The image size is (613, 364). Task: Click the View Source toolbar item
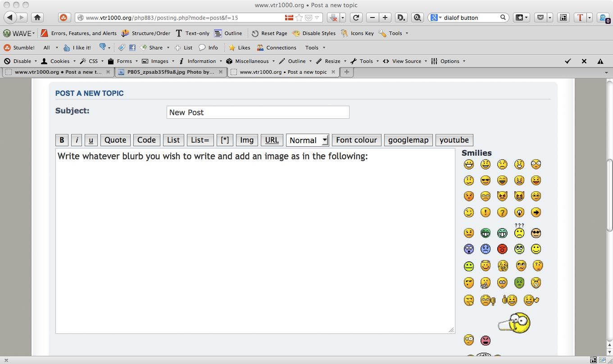tap(404, 61)
